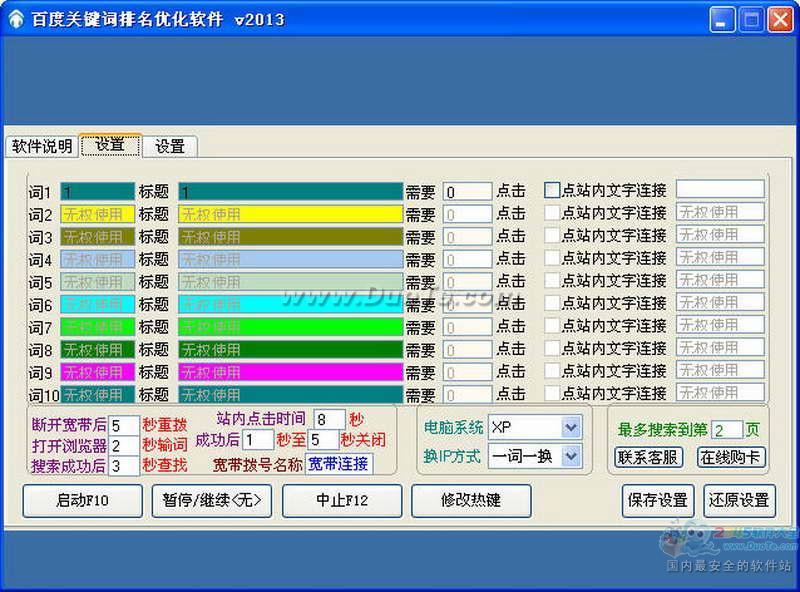Click the 联系客服 button

pyautogui.click(x=648, y=457)
